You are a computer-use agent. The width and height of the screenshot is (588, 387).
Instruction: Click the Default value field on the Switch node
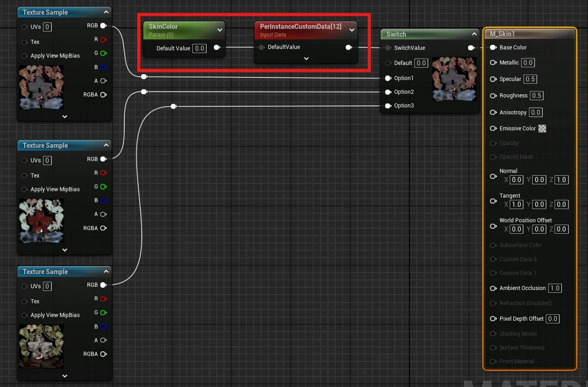coord(422,63)
